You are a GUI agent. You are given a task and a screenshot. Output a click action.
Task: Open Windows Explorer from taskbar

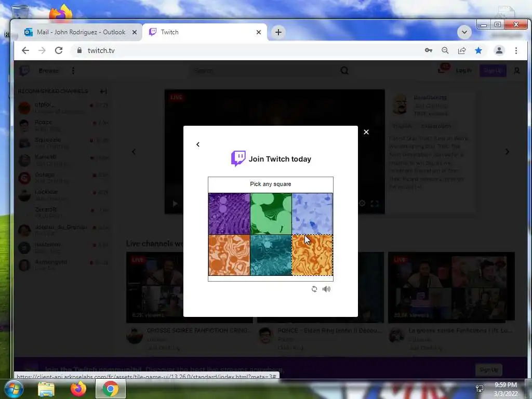point(46,389)
